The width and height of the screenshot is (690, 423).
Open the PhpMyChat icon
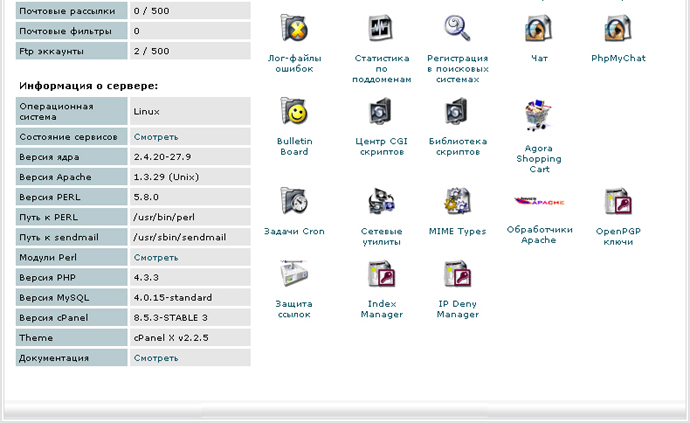point(618,29)
